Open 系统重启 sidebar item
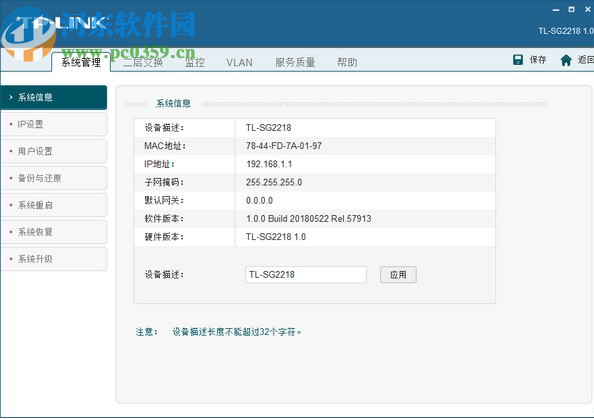594x419 pixels. (x=53, y=205)
